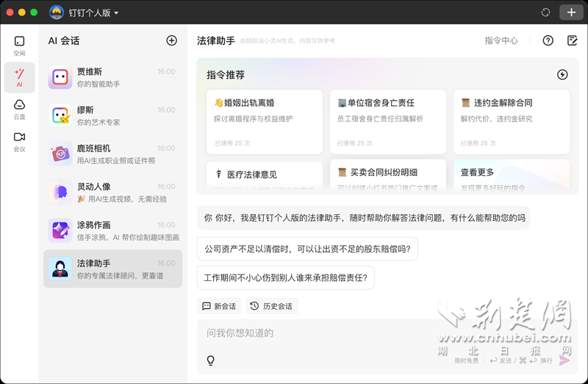
Task: Click the 钉钉个人版 profile avatar
Action: pos(57,13)
